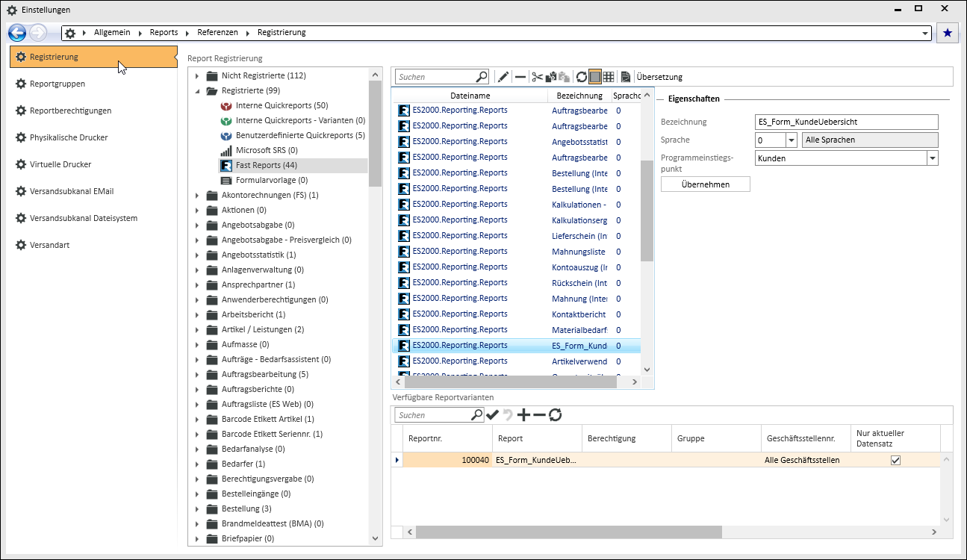Image resolution: width=967 pixels, height=560 pixels.
Task: Click the pencil edit icon in the report toolbar
Action: coord(503,77)
